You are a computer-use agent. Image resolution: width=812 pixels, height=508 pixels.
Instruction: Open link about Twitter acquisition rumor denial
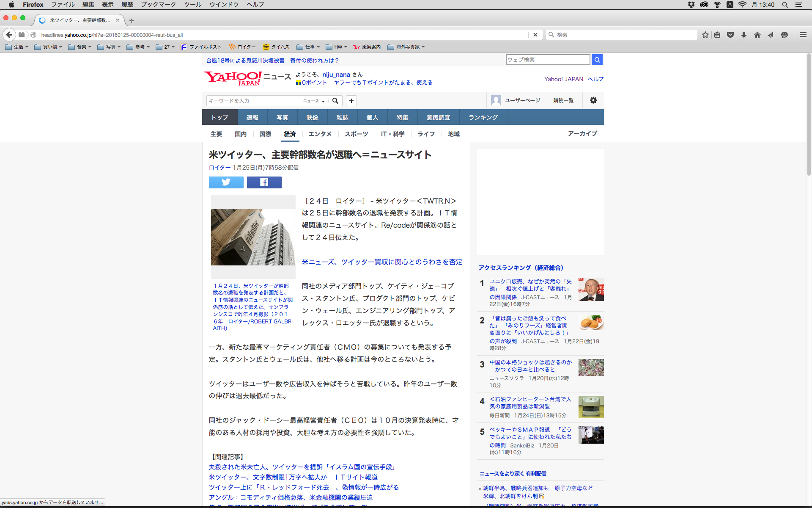click(x=382, y=262)
